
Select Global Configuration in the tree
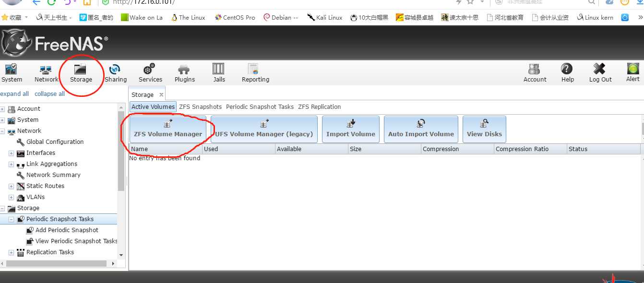pyautogui.click(x=55, y=141)
